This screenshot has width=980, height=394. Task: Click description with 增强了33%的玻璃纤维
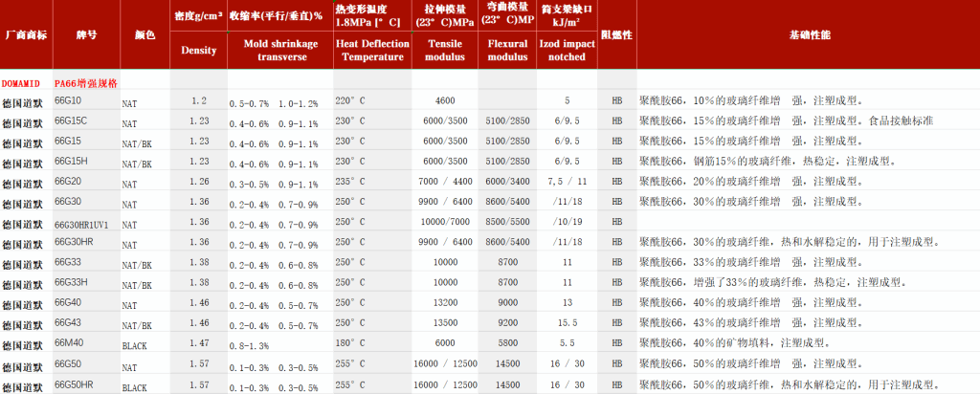[x=772, y=282]
